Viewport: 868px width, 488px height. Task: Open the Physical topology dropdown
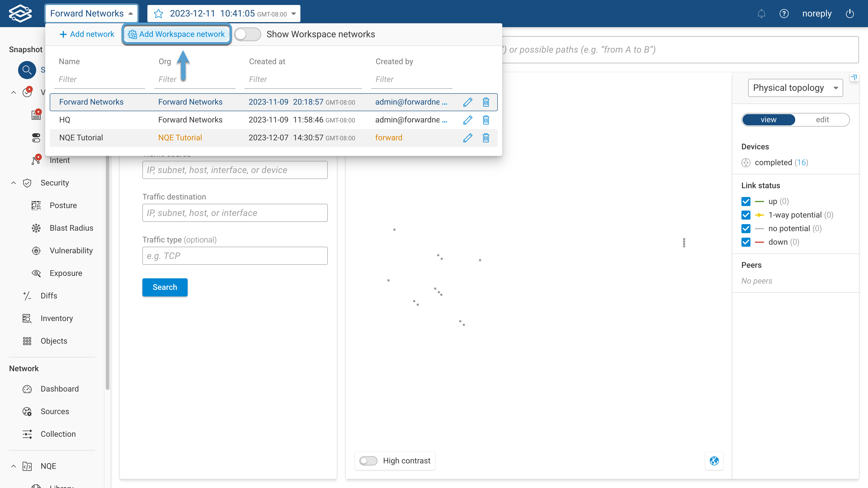pyautogui.click(x=795, y=88)
